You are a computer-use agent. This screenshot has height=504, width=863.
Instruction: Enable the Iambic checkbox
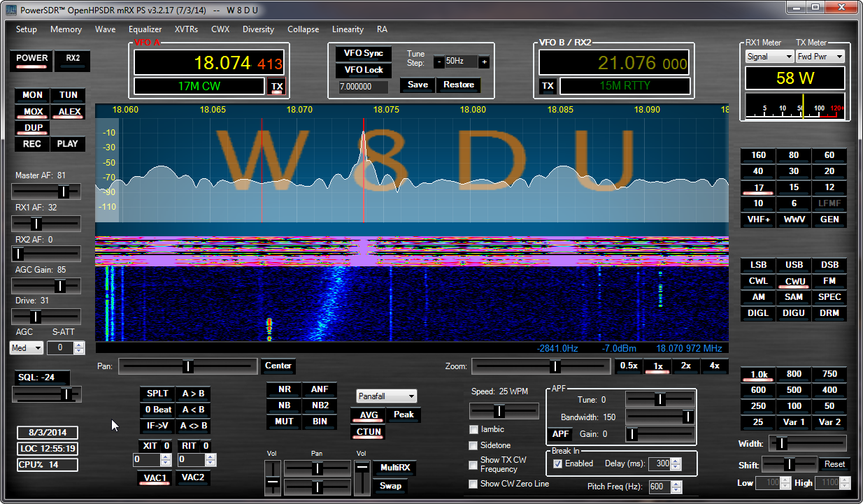coord(487,429)
